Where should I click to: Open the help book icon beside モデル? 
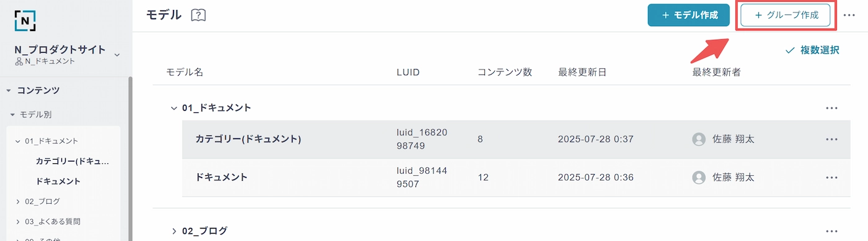tap(198, 15)
